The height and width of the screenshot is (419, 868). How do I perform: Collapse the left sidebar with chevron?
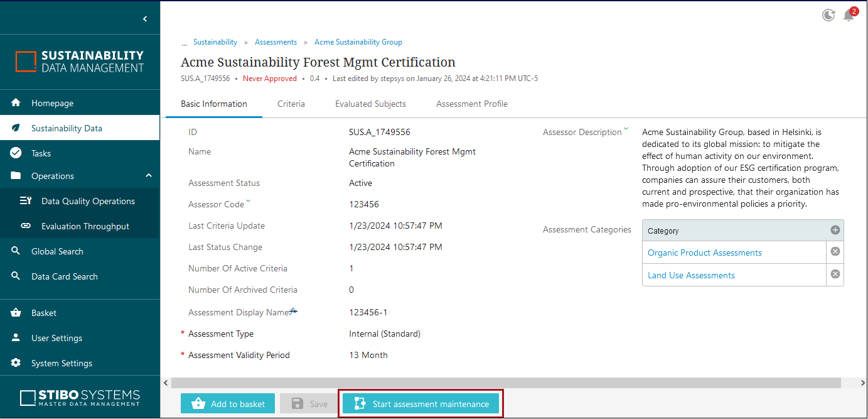pyautogui.click(x=145, y=19)
